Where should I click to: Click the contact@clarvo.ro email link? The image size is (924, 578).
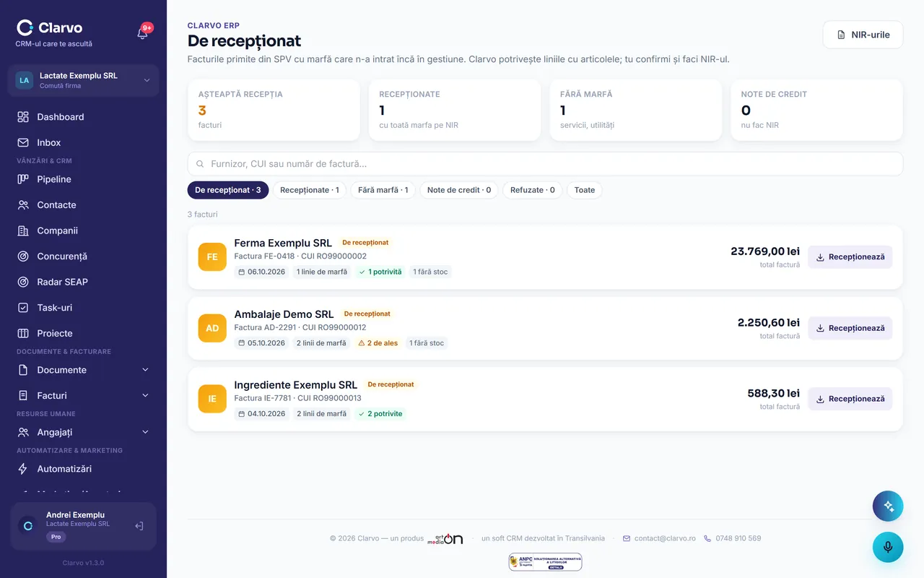(659, 538)
